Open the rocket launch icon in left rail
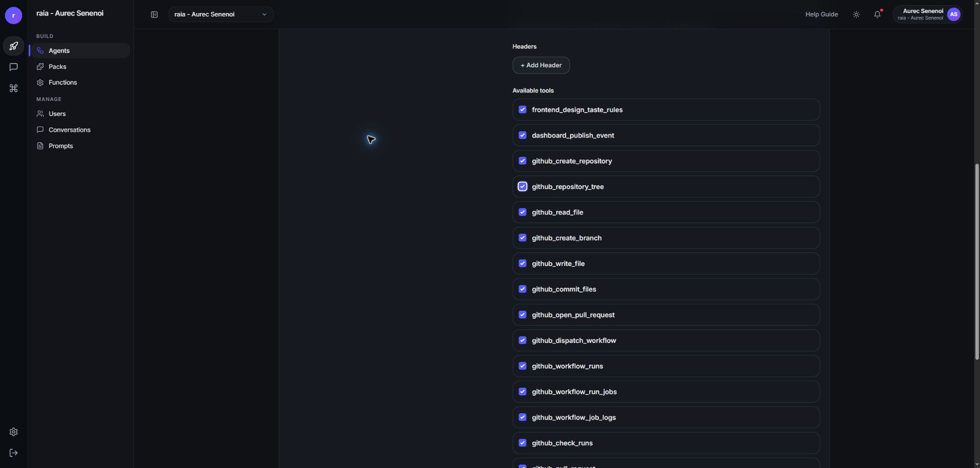The height and width of the screenshot is (468, 980). pos(13,46)
